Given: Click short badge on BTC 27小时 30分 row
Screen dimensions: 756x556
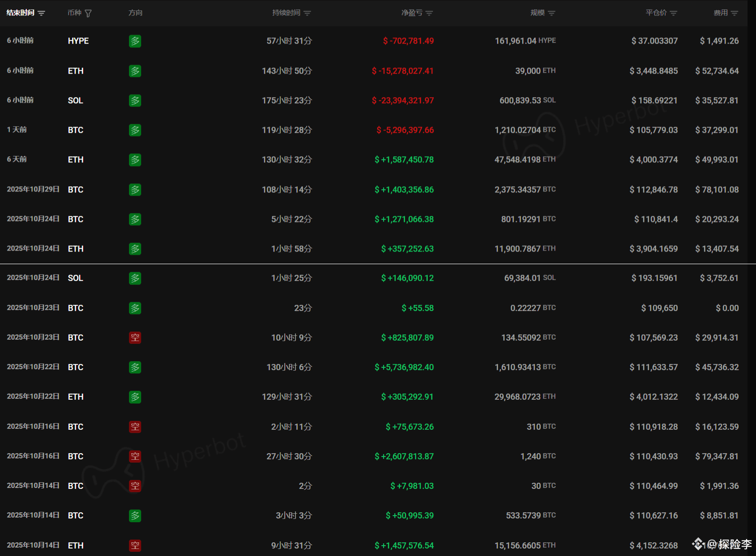Looking at the screenshot, I should click(x=135, y=456).
